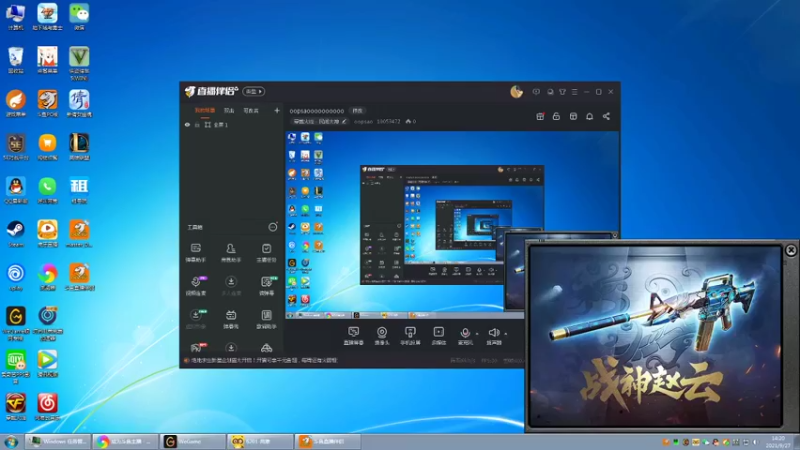
Task: Open the more circle button in toolbox header
Action: (273, 227)
